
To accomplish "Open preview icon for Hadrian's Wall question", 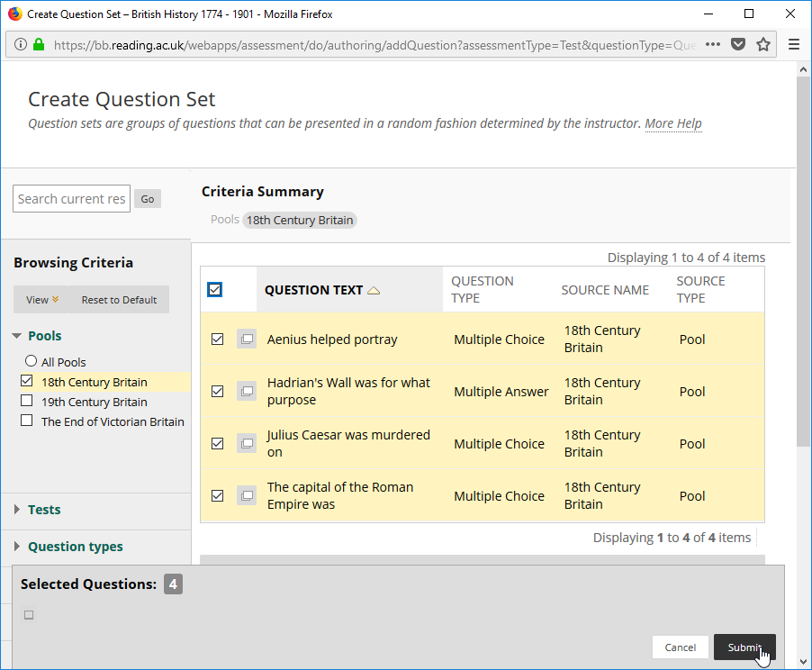I will pyautogui.click(x=247, y=391).
